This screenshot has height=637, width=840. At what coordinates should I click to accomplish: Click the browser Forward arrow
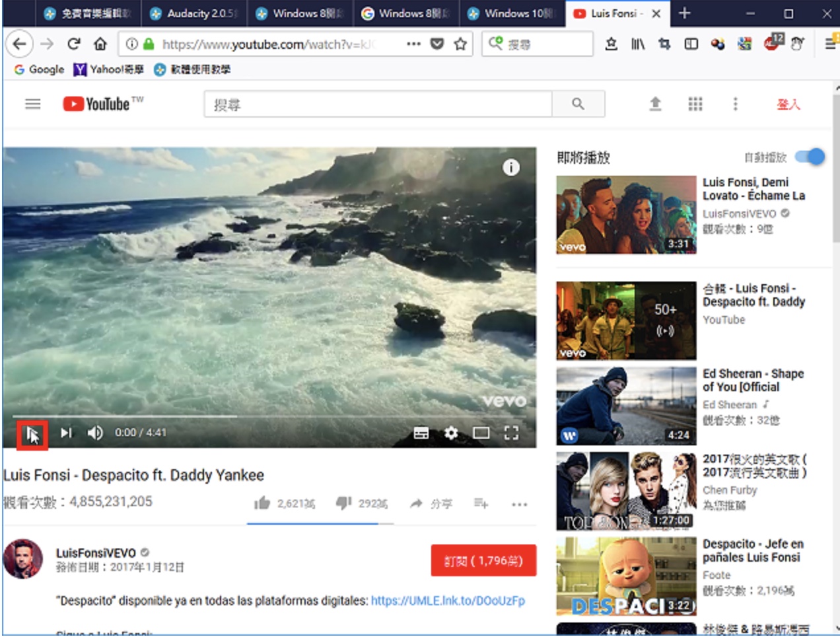coord(47,44)
